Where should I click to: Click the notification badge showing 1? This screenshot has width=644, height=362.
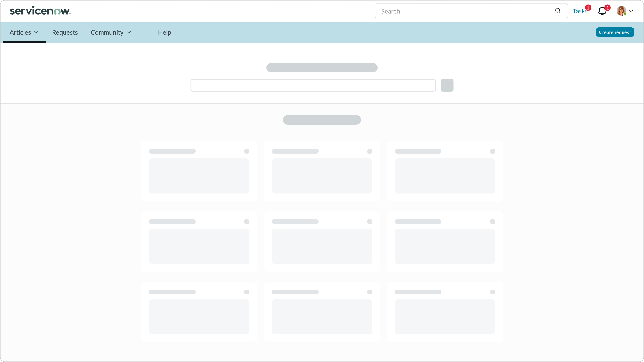608,8
